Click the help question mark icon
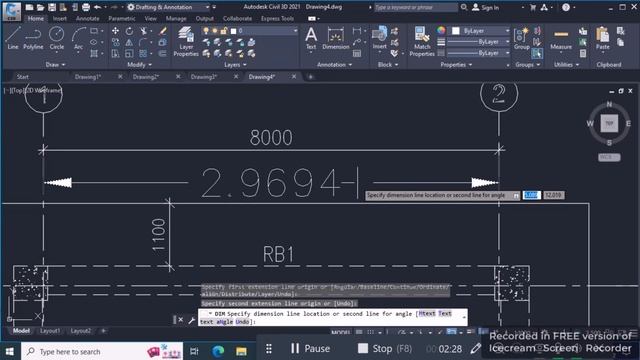Screen dimensions: 640x360 click(566, 7)
